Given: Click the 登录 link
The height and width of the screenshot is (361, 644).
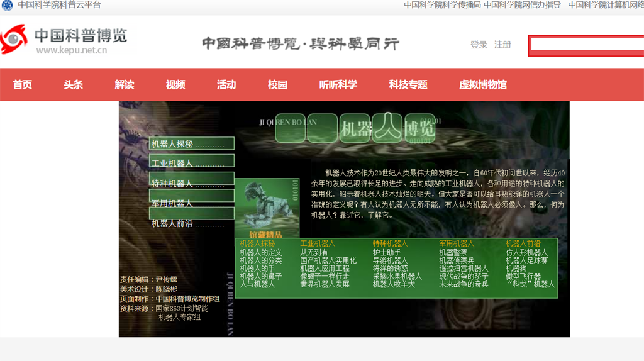Looking at the screenshot, I should pos(479,45).
